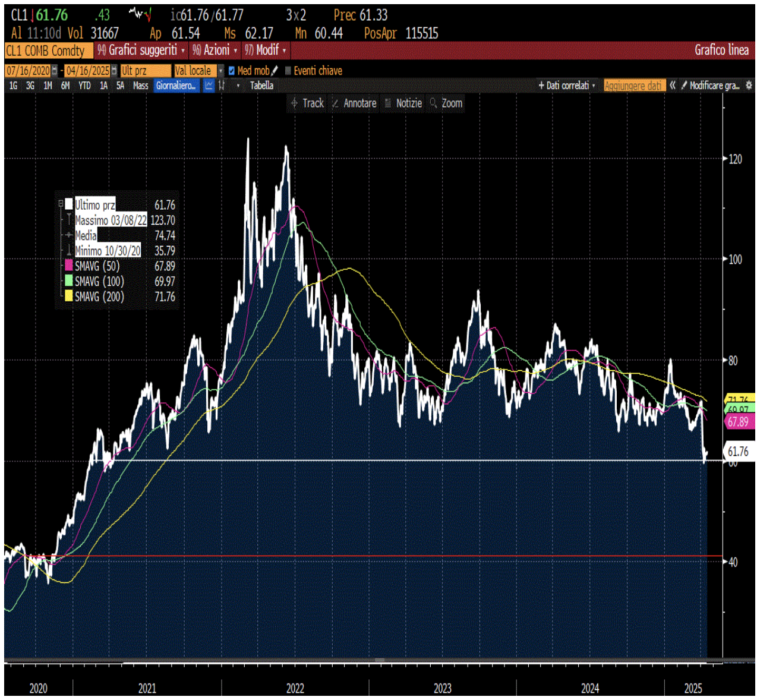The width and height of the screenshot is (757, 700).
Task: Collapse the legend tree expander
Action: 61,204
